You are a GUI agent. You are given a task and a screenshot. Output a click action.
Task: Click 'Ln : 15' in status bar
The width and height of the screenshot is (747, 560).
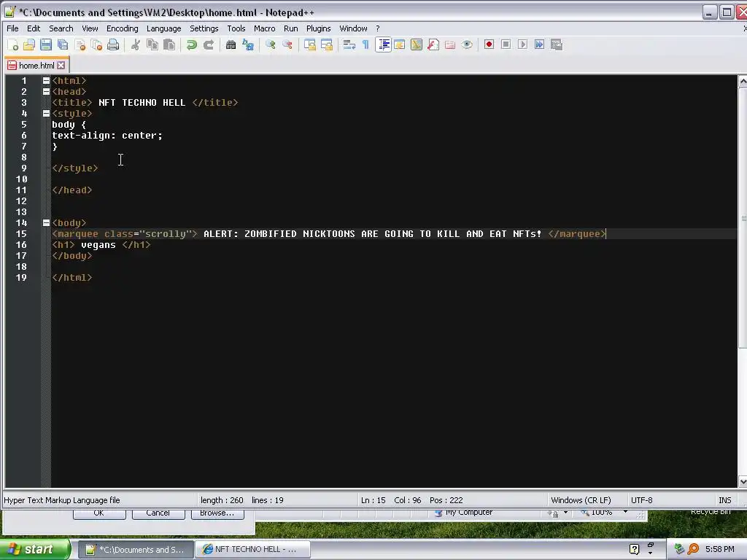coord(373,500)
